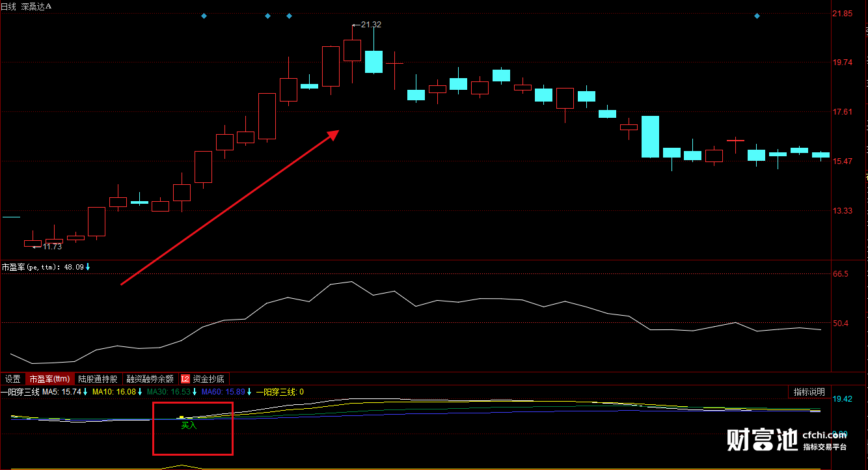The height and width of the screenshot is (470, 868).
Task: Open the 指标说明 indicator description button
Action: pyautogui.click(x=809, y=392)
